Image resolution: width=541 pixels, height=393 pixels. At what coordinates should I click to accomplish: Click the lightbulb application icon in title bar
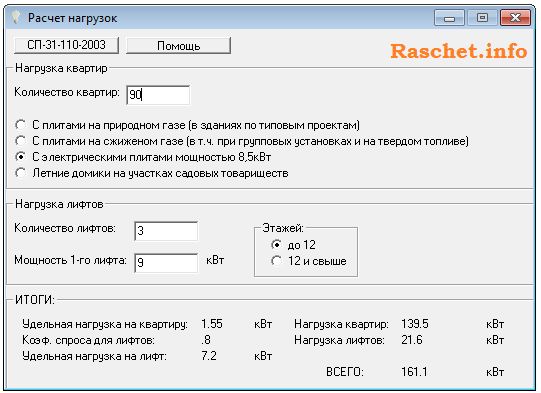pos(16,17)
